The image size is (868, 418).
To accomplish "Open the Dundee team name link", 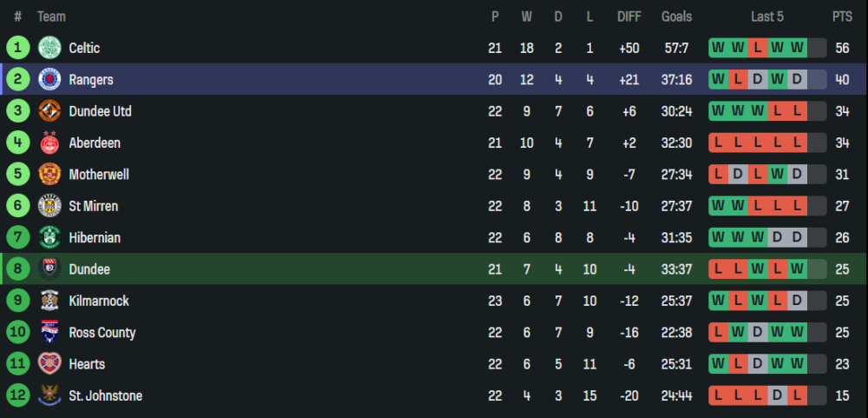I will (89, 269).
